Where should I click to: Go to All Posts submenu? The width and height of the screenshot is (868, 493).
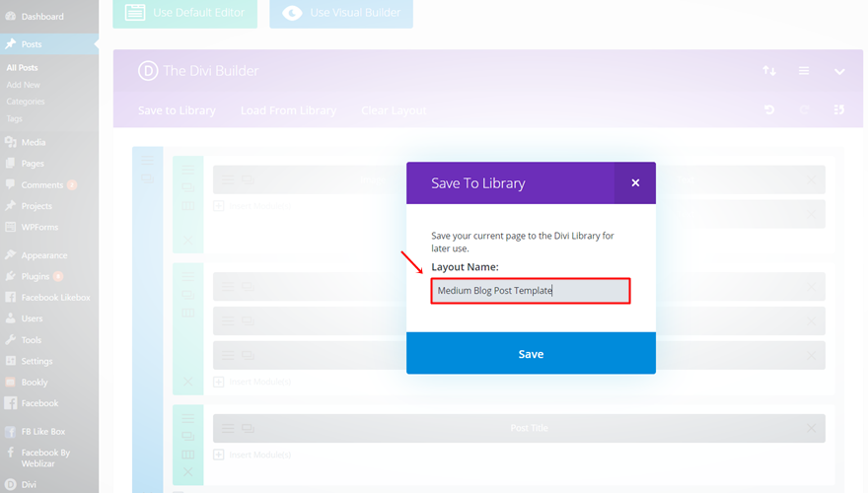click(22, 67)
